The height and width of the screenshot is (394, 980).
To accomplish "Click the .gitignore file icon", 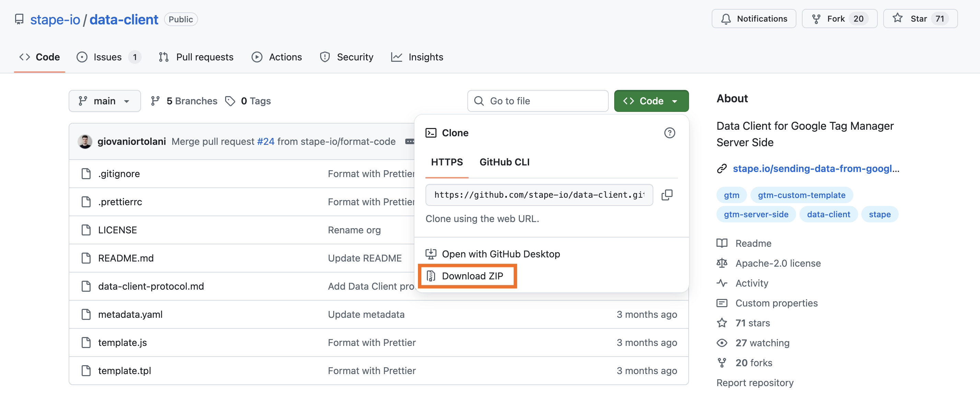I will coord(86,174).
